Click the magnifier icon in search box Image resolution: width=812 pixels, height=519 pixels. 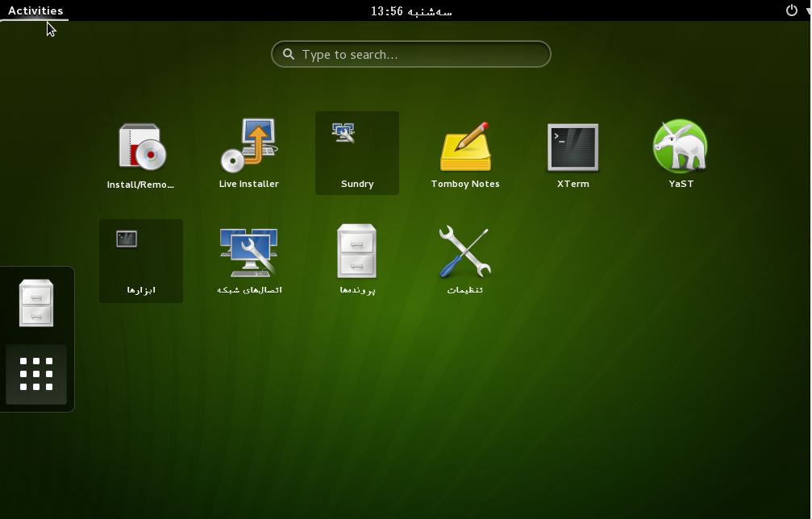point(289,55)
